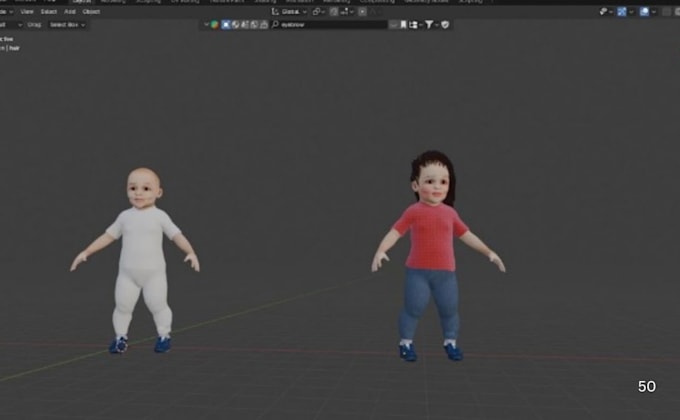
Task: Switch to the Geometry Nodes workspace tab
Action: (x=426, y=2)
